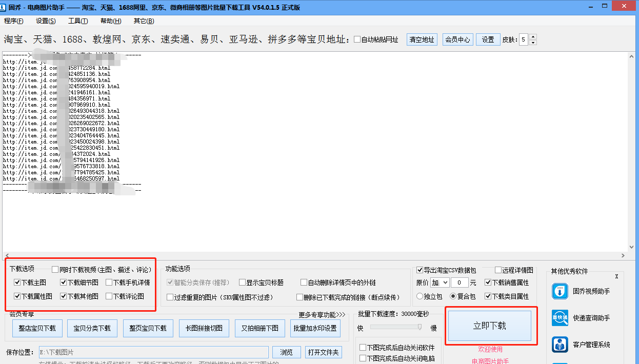Viewport: 639px width, 364px height.
Task: Click the 欢迎使用 red link text
Action: coord(490,349)
